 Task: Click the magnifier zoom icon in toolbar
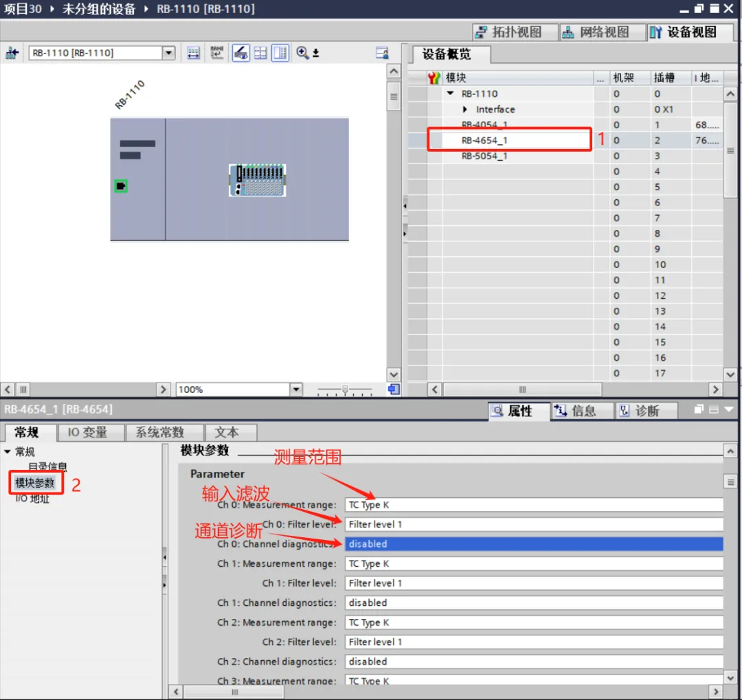(x=302, y=53)
